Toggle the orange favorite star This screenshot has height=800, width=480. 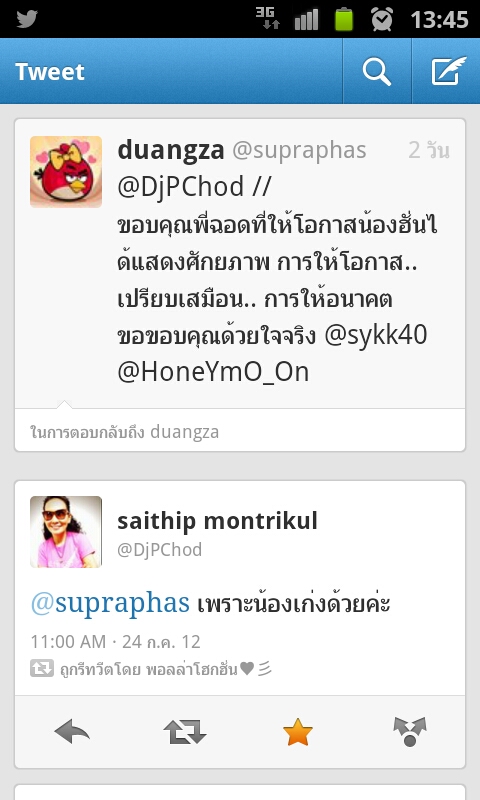pyautogui.click(x=297, y=732)
